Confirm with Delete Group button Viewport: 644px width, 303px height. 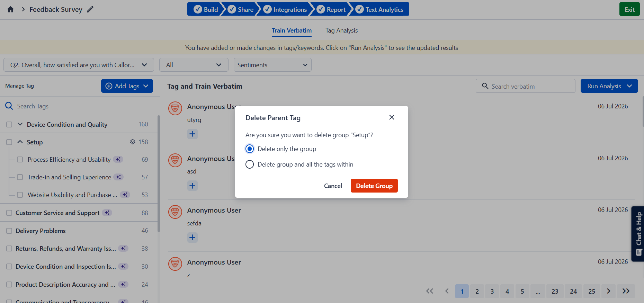pos(374,186)
